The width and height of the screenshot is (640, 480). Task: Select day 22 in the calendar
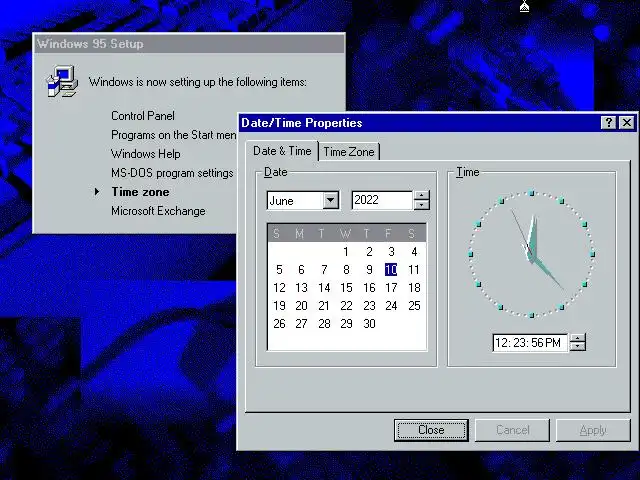click(x=346, y=306)
